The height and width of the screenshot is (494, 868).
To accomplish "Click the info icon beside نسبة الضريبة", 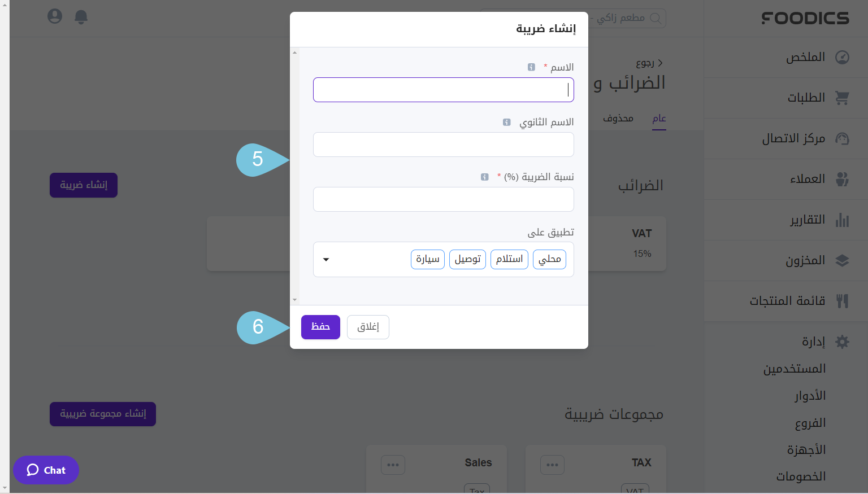I will coord(485,177).
